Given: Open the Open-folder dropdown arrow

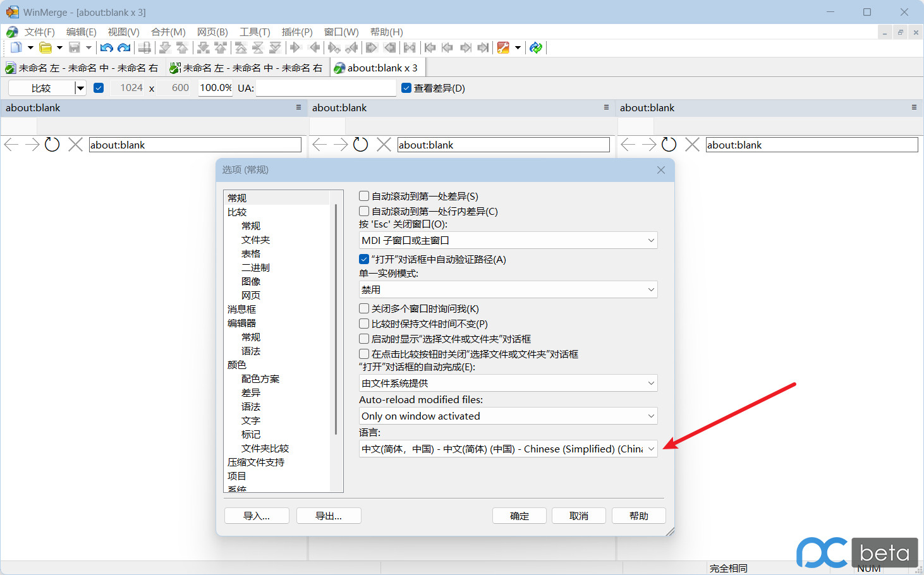Looking at the screenshot, I should coord(59,47).
